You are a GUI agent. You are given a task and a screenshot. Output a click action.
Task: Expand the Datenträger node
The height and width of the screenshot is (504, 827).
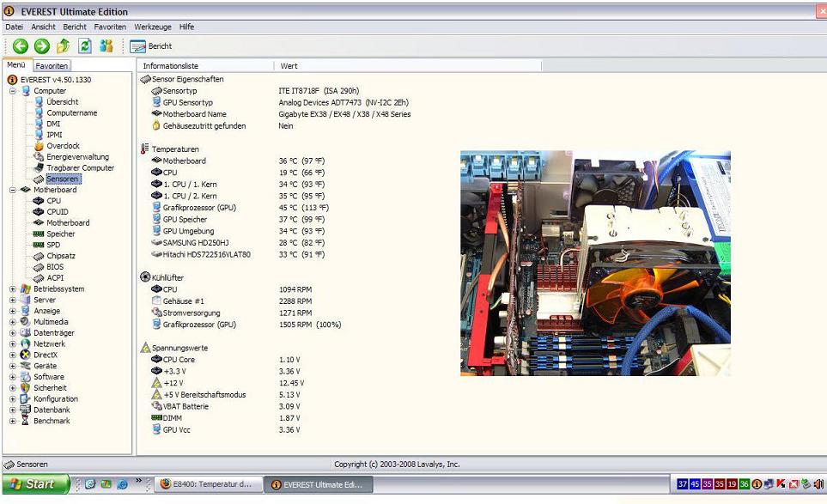point(13,332)
